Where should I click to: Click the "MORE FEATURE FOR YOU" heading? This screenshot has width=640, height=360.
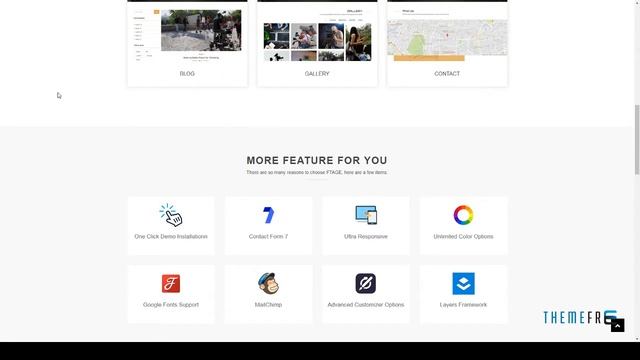317,160
